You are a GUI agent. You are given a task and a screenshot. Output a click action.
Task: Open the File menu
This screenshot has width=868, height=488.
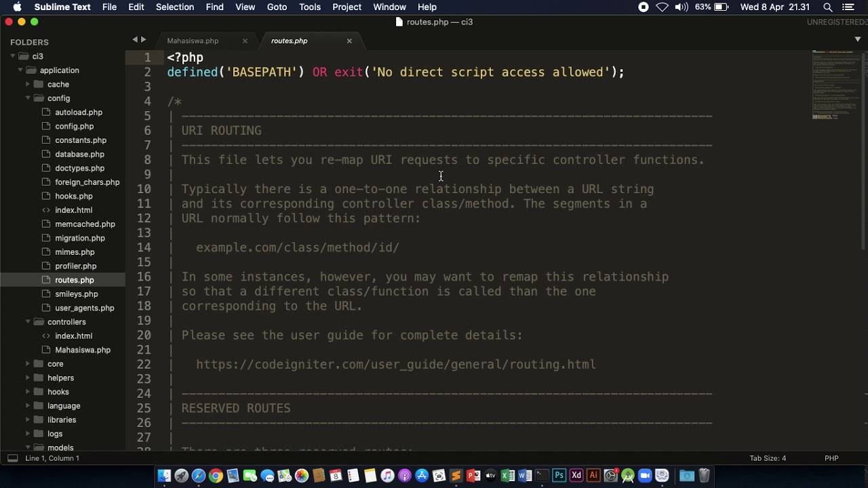[109, 7]
